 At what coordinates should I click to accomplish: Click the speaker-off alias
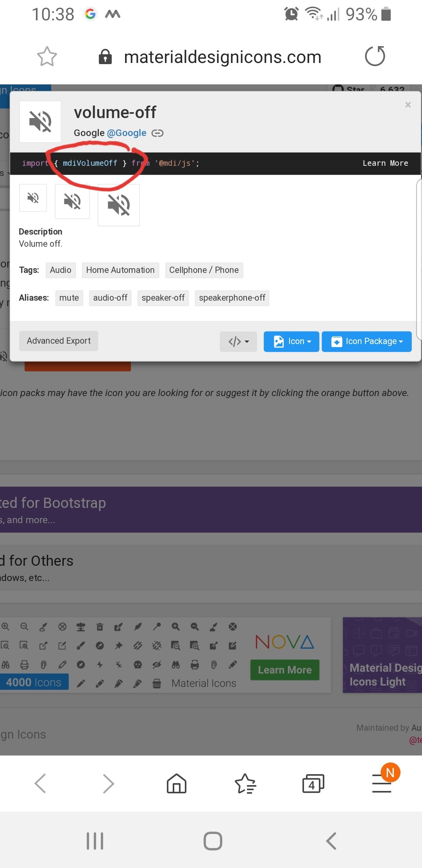[x=163, y=298]
